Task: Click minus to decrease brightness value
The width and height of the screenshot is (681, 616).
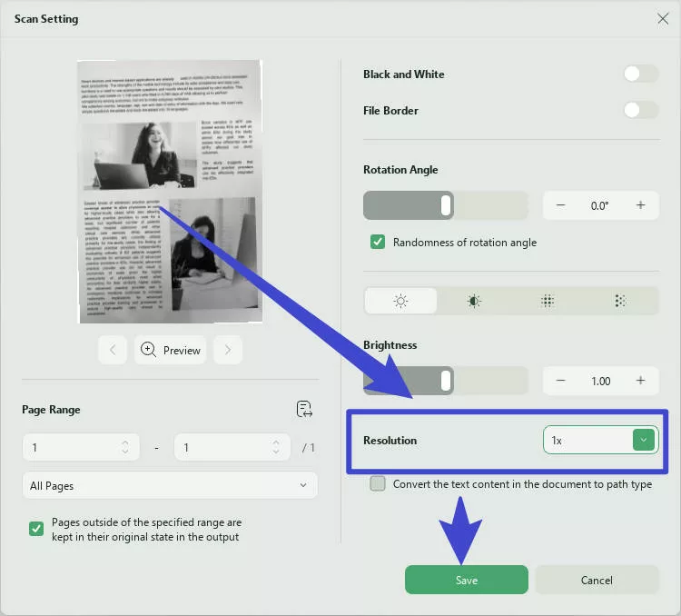Action: pyautogui.click(x=561, y=381)
